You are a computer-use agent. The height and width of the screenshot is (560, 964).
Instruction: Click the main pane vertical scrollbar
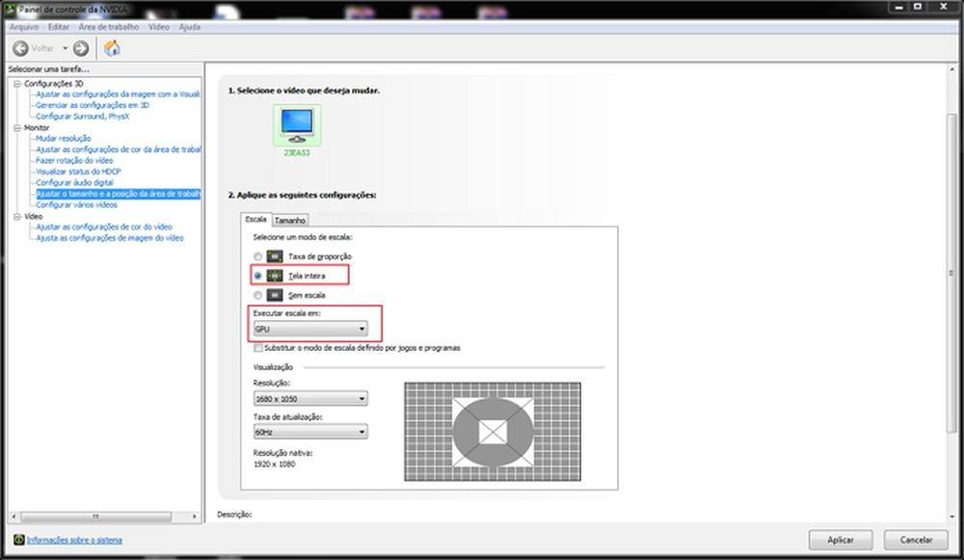point(951,273)
